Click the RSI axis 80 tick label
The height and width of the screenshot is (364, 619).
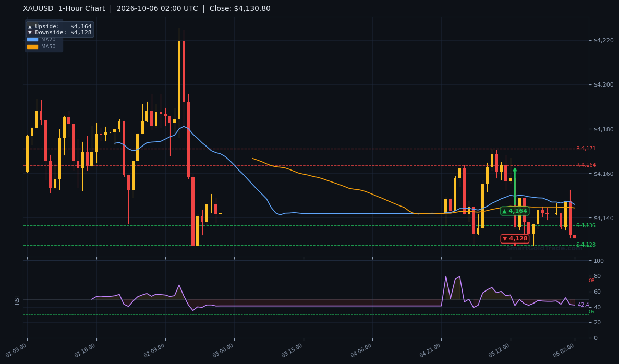[597, 276]
